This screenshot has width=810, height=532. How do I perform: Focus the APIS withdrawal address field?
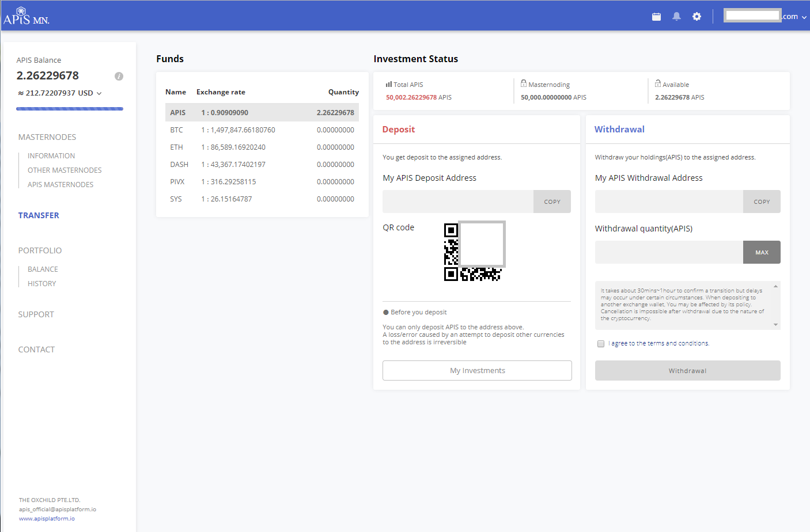pyautogui.click(x=669, y=202)
